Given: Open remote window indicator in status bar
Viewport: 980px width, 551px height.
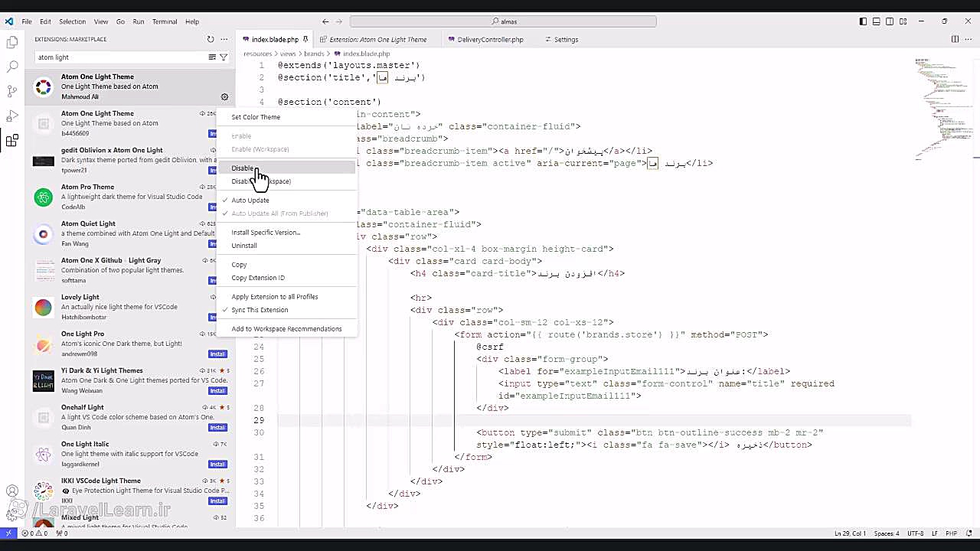Looking at the screenshot, I should (x=8, y=533).
